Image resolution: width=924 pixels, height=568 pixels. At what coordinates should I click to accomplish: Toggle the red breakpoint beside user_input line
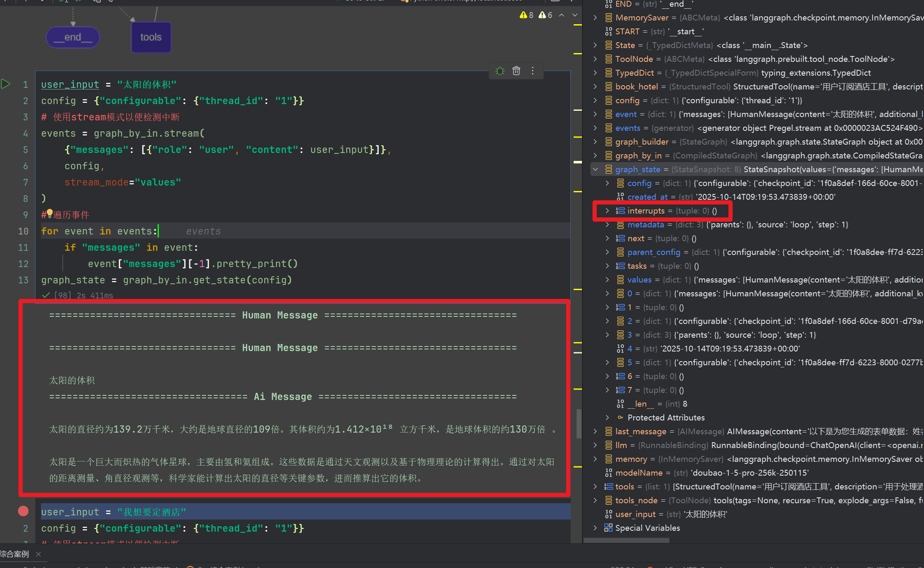click(23, 511)
